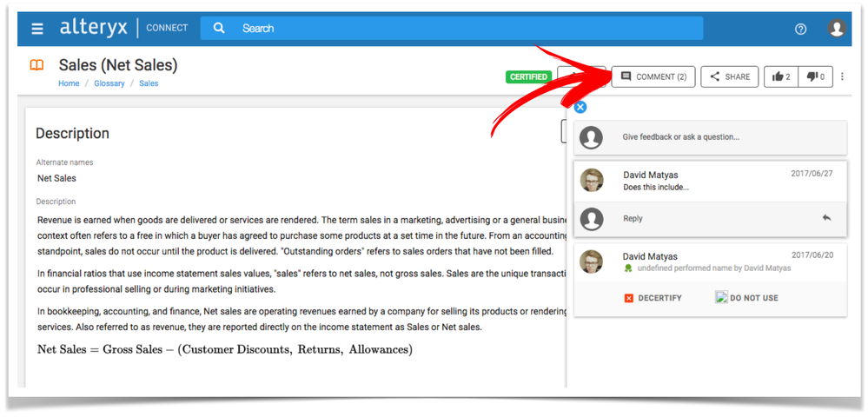Click the 2017/06/20 comment date

(x=812, y=255)
